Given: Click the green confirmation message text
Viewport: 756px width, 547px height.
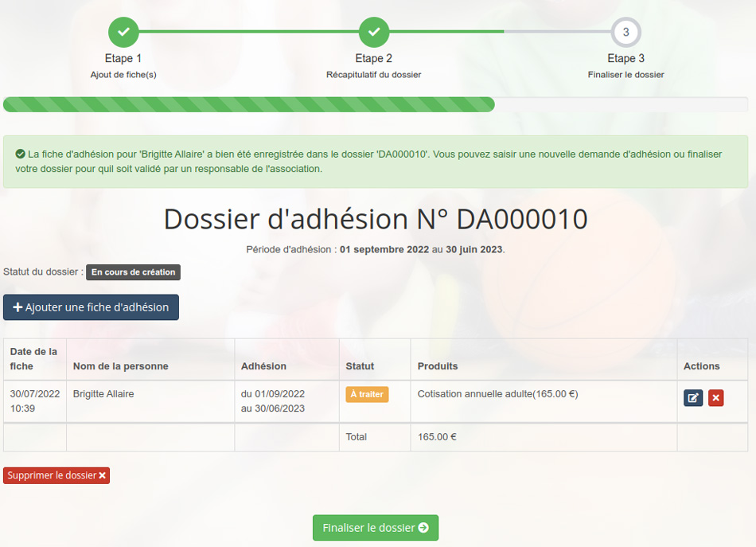Looking at the screenshot, I should pos(368,162).
